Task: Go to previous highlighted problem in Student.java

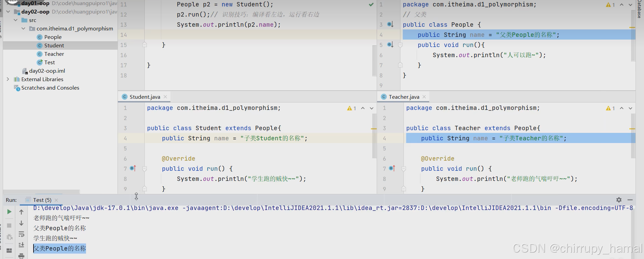Action: [x=363, y=108]
